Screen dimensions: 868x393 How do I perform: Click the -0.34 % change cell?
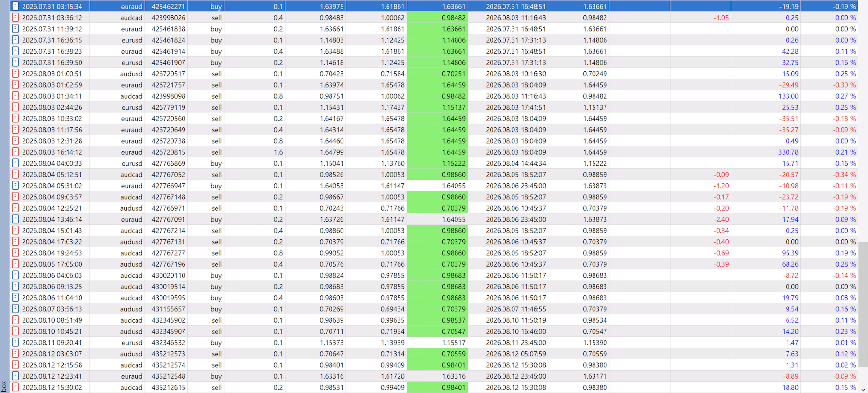tap(844, 174)
